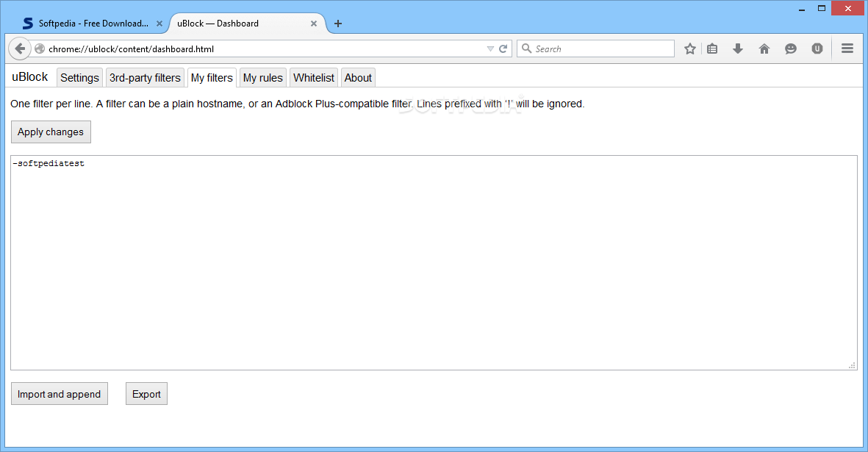Click the -softpediatest filter line
Viewport: 868px width, 452px height.
(49, 163)
